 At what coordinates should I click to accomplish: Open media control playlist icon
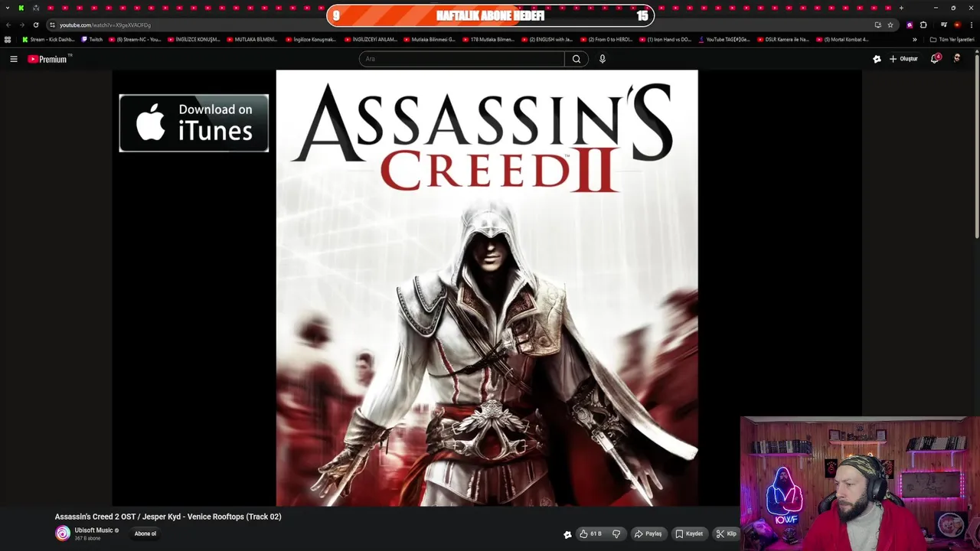pos(944,24)
